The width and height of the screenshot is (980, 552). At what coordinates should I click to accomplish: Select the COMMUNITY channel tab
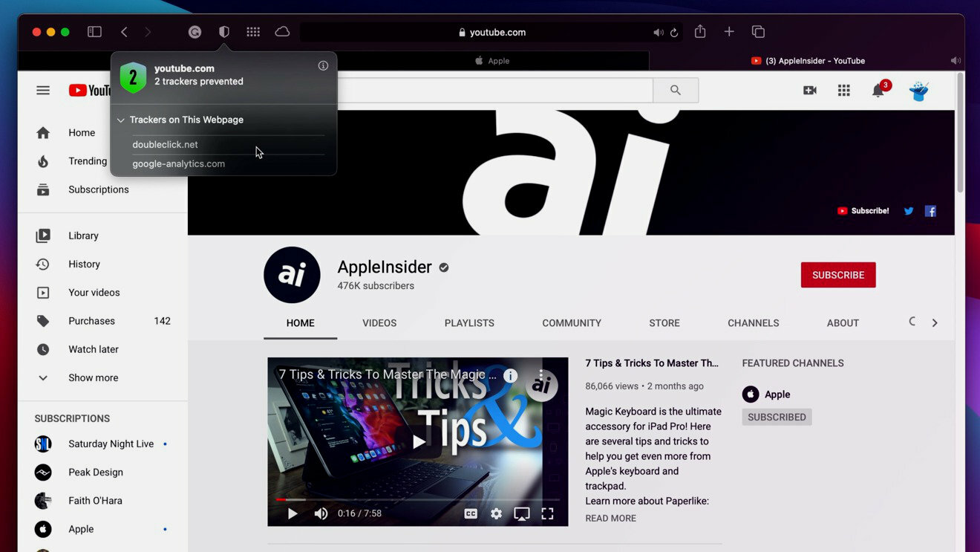click(572, 323)
